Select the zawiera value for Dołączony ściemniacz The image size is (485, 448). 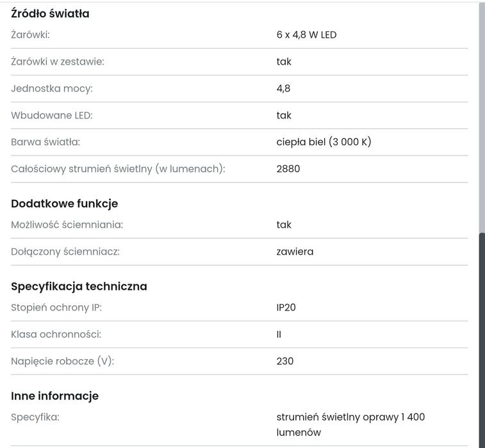[295, 252]
